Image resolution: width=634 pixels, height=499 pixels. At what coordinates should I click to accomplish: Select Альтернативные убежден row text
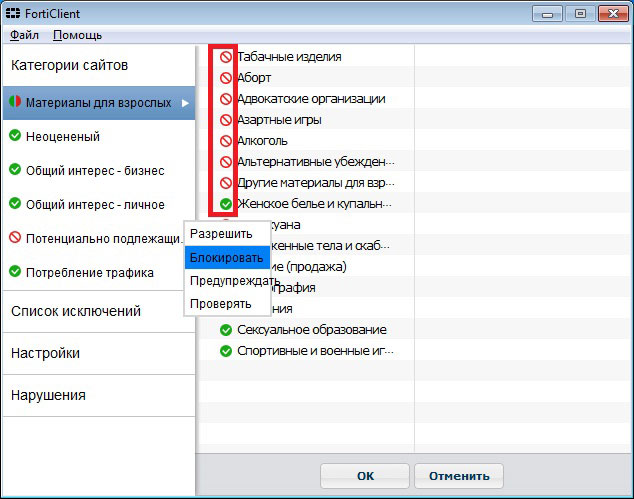click(316, 162)
